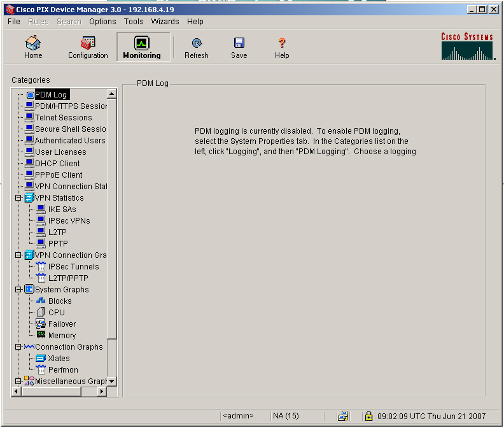Select the Memory graph tree item
The width and height of the screenshot is (504, 428).
pyautogui.click(x=62, y=335)
